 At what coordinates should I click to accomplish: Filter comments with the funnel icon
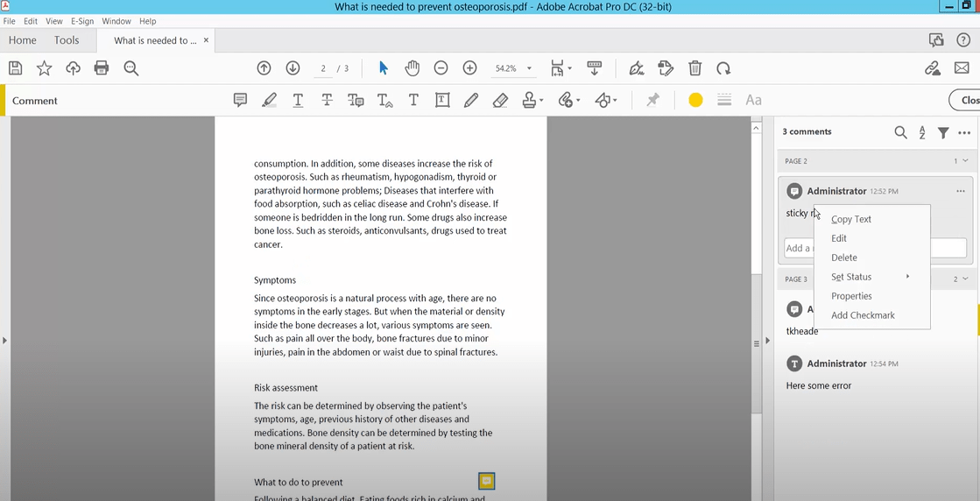pyautogui.click(x=943, y=132)
